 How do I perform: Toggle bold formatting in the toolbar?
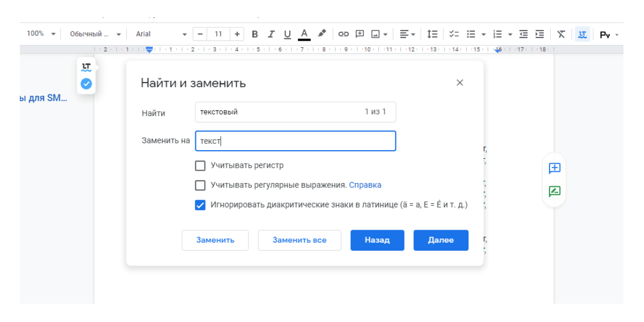(255, 34)
